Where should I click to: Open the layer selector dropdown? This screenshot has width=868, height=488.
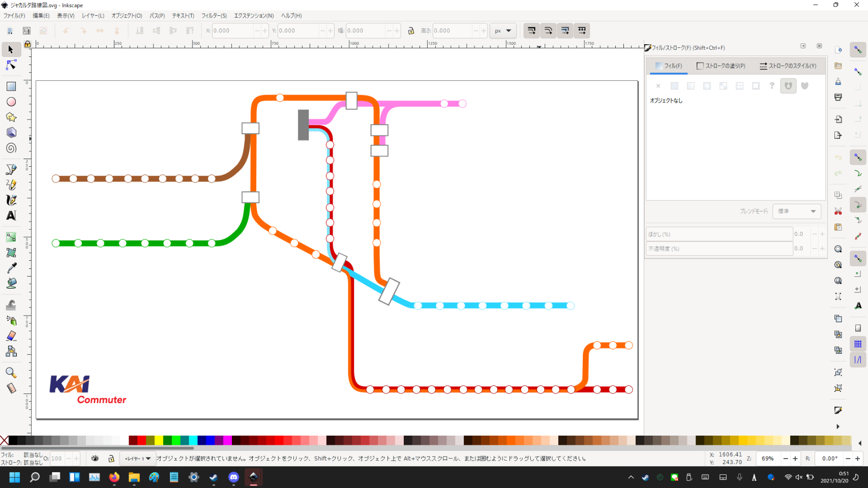click(138, 459)
